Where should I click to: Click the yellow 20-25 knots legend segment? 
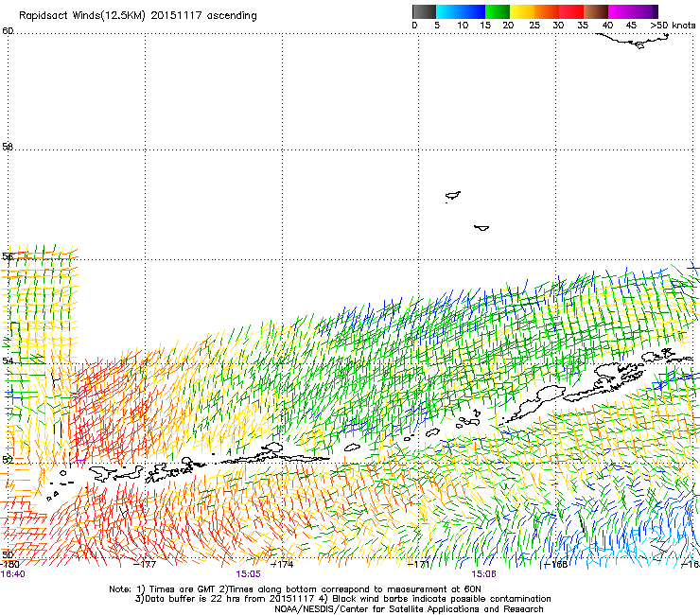[x=522, y=11]
